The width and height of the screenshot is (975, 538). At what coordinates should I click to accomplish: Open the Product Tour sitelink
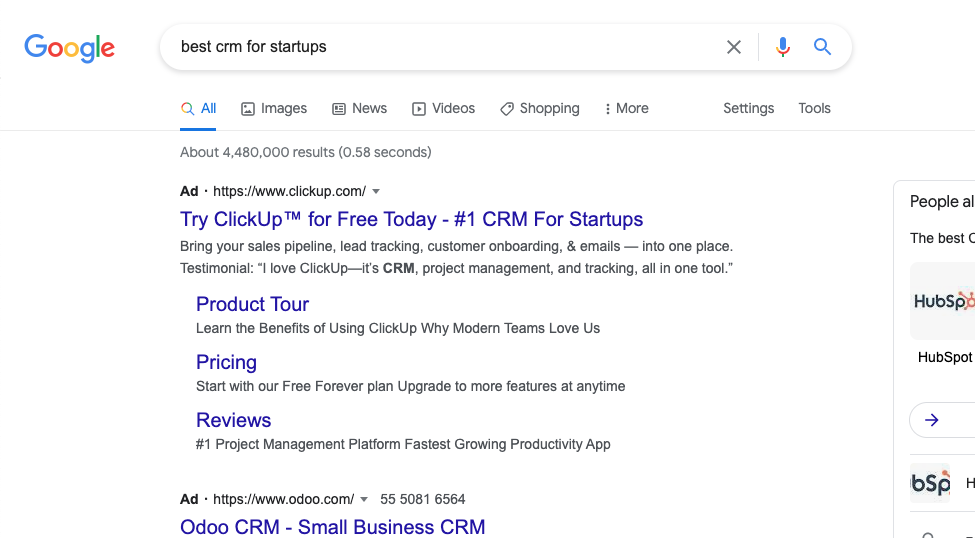(252, 304)
